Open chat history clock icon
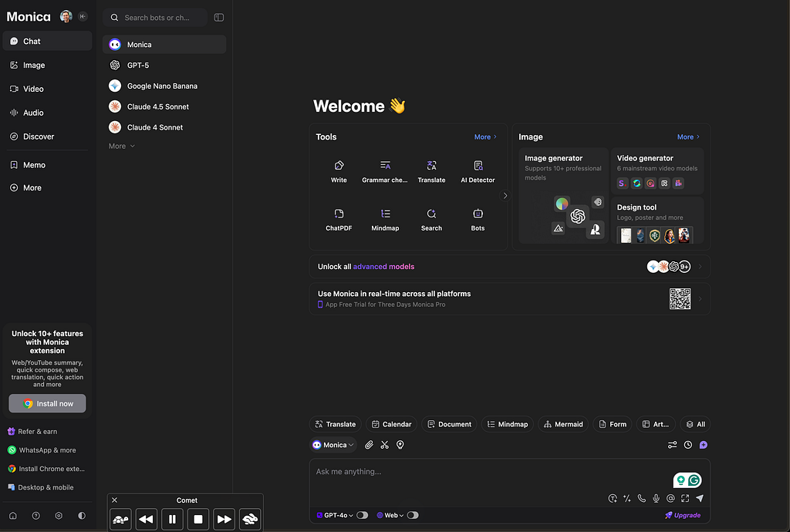The image size is (790, 532). click(687, 445)
